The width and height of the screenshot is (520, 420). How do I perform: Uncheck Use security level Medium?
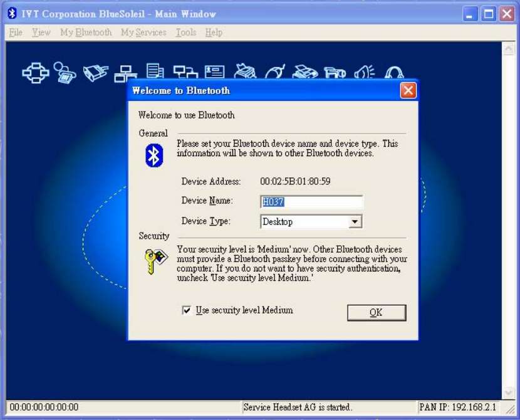187,310
